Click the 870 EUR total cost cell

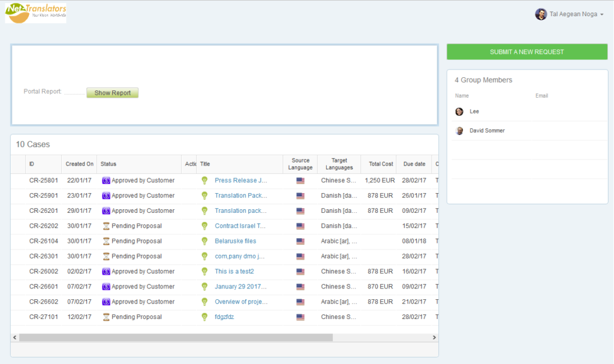point(380,287)
